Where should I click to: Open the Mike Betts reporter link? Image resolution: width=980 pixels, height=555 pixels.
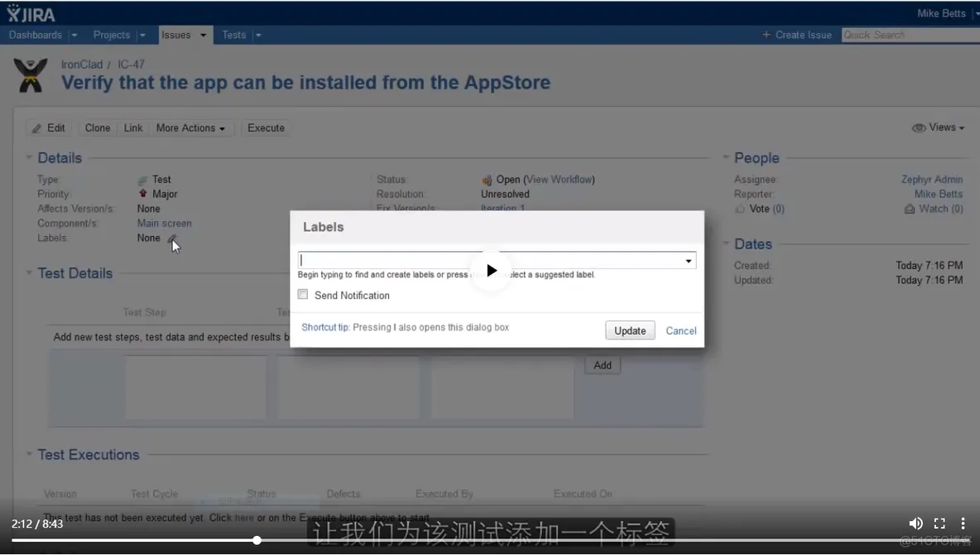click(x=938, y=194)
